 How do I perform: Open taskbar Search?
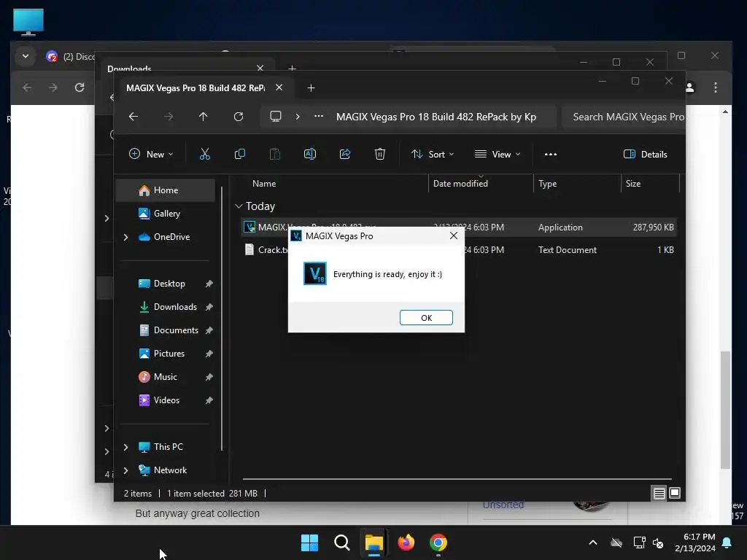[x=341, y=542]
